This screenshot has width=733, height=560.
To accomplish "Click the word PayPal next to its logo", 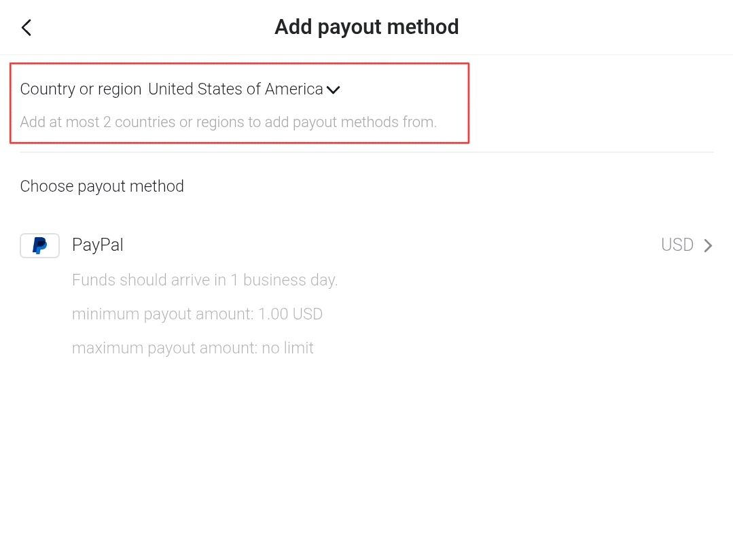I will (98, 245).
